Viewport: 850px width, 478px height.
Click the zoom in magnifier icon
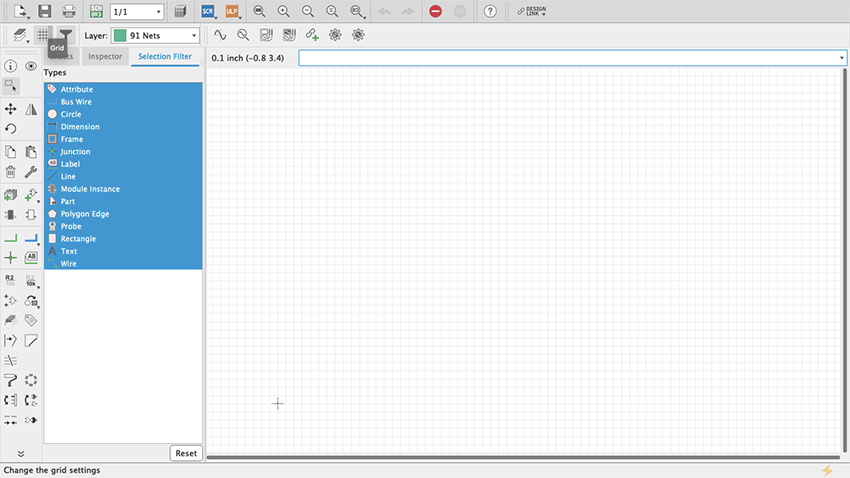[x=284, y=11]
